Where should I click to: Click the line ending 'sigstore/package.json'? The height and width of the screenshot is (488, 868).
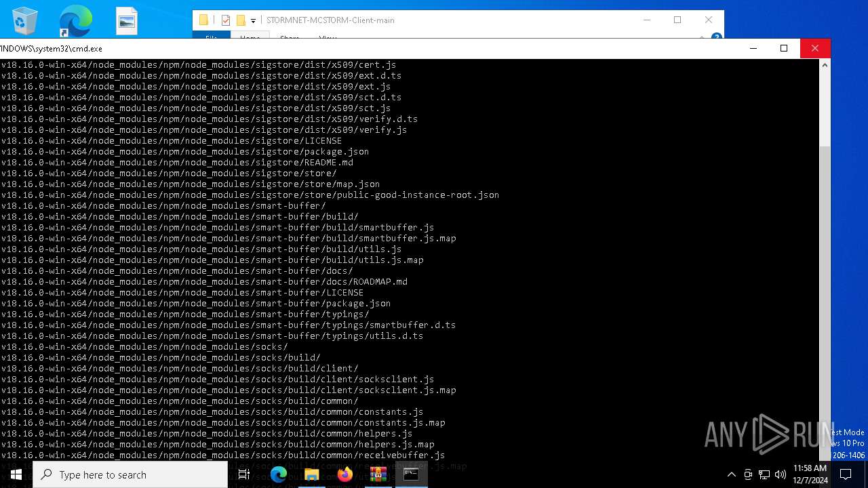(185, 152)
